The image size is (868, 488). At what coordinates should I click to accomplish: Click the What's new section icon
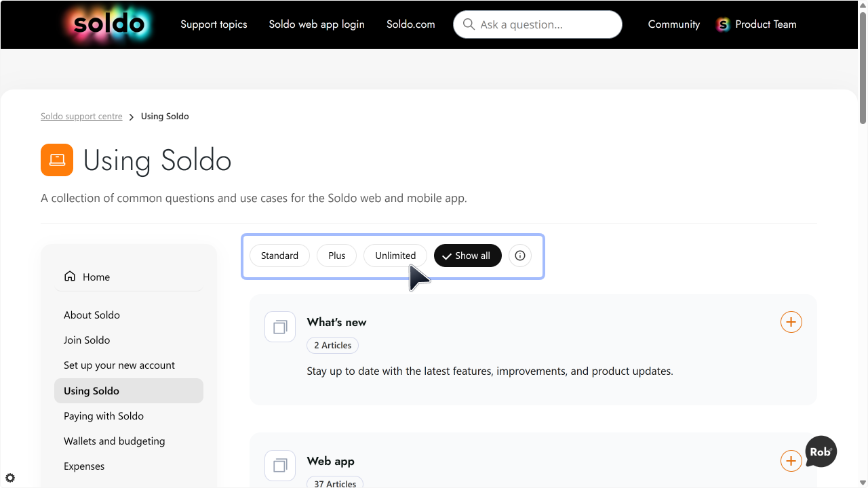(x=280, y=327)
